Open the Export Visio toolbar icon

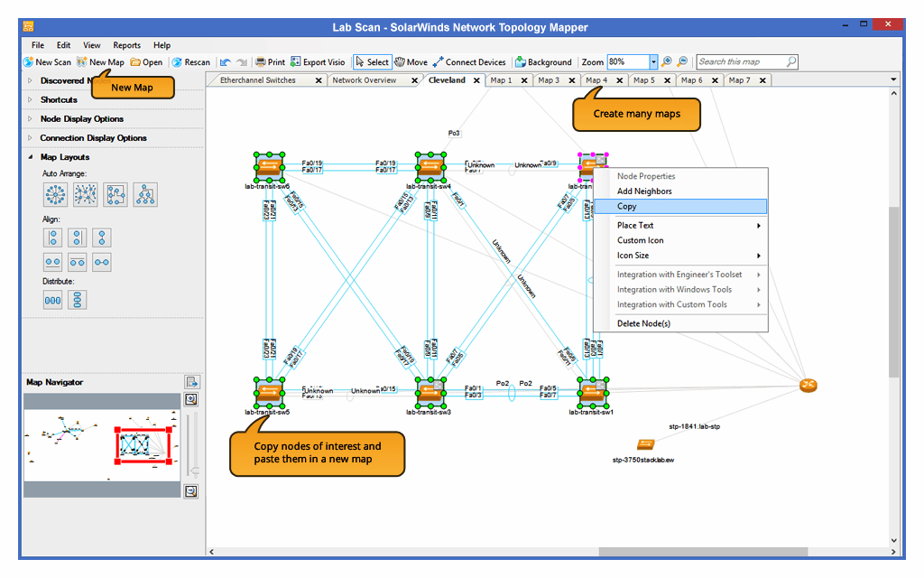click(319, 61)
